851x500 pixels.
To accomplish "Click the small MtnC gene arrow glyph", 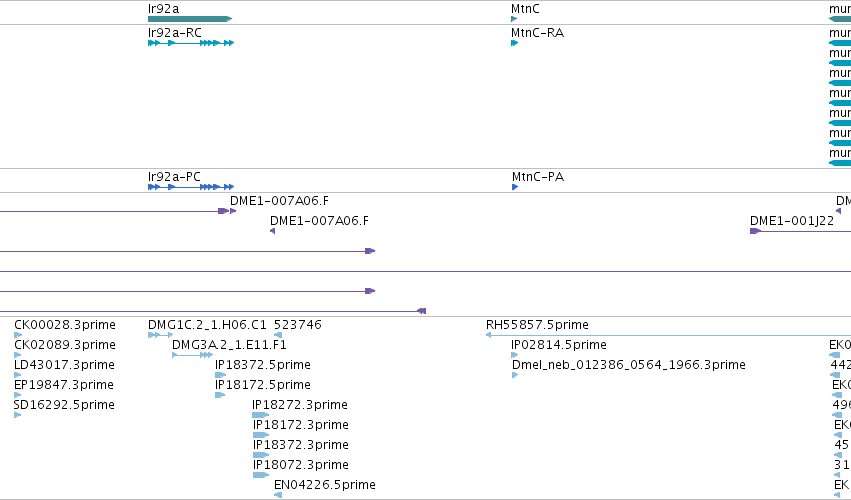I will click(514, 19).
